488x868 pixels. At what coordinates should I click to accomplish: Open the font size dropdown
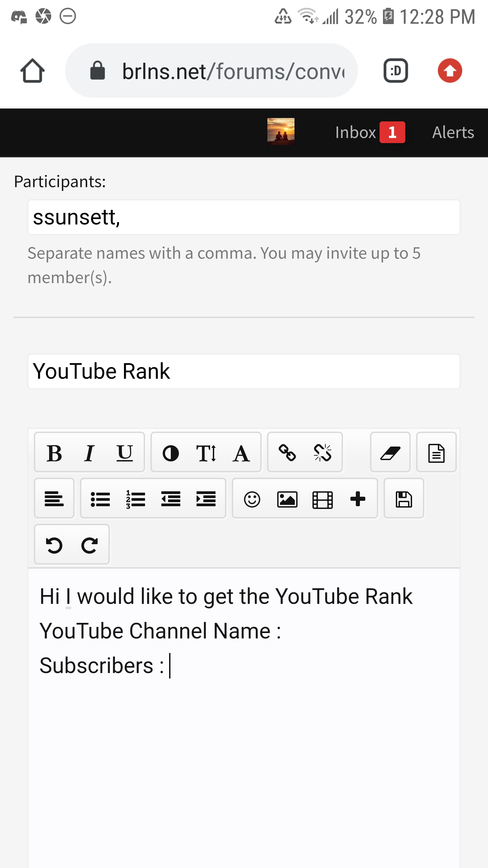click(x=206, y=453)
